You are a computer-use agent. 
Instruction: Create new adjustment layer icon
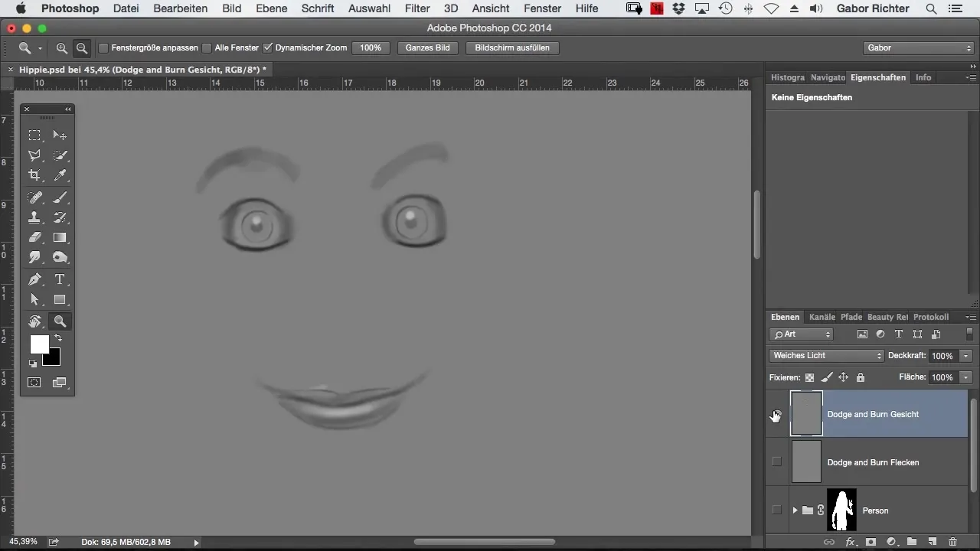pos(891,542)
